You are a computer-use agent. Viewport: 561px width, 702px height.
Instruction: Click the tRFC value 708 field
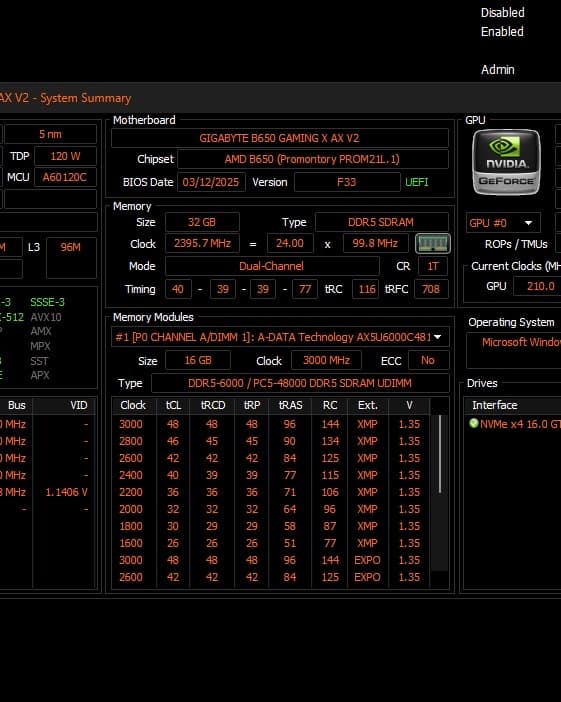click(x=431, y=289)
